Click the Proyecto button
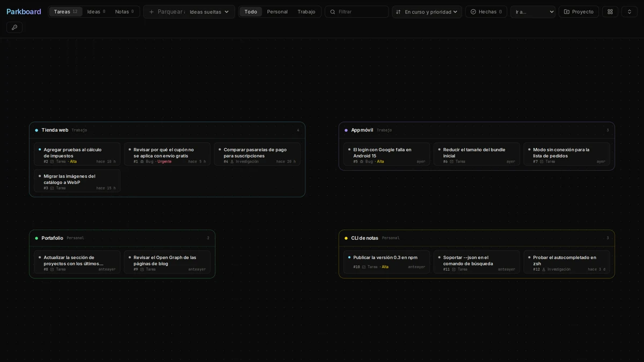Image resolution: width=644 pixels, height=362 pixels. click(579, 12)
